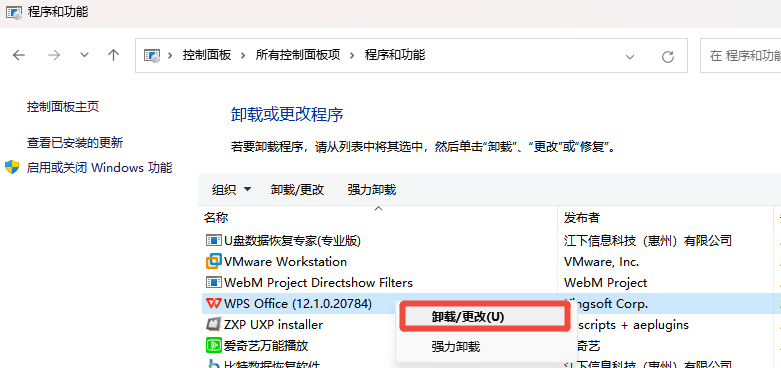Viewport: 781px width, 368px height.
Task: Click the VMware Workstation icon
Action: [x=213, y=261]
